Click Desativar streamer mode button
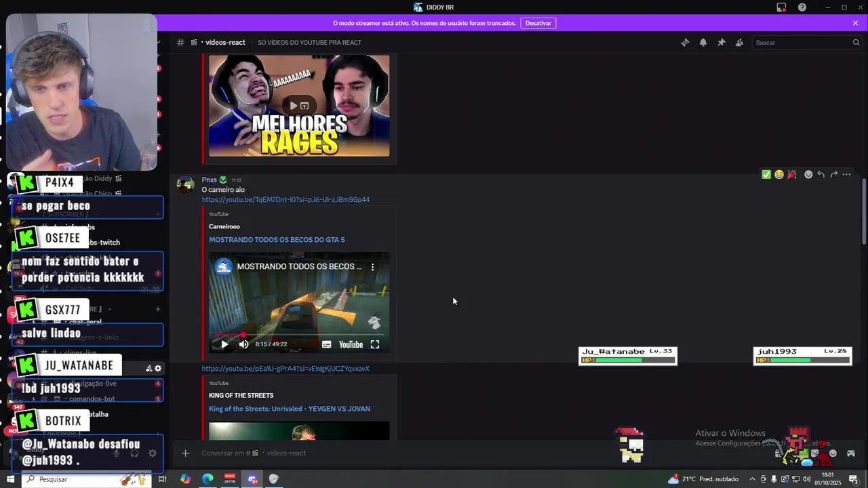This screenshot has width=868, height=488. 538,23
